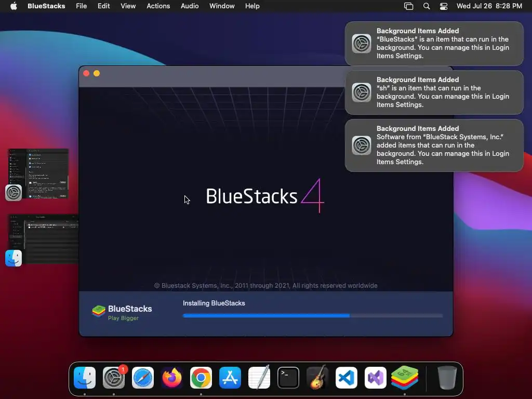Click the date and time clock
The width and height of the screenshot is (532, 399).
pos(489,6)
